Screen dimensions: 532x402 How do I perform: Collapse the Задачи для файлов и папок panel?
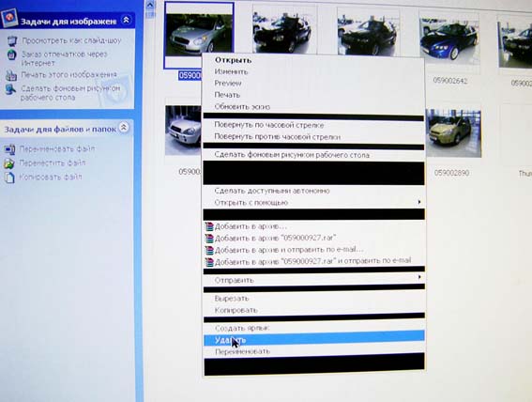(x=124, y=128)
